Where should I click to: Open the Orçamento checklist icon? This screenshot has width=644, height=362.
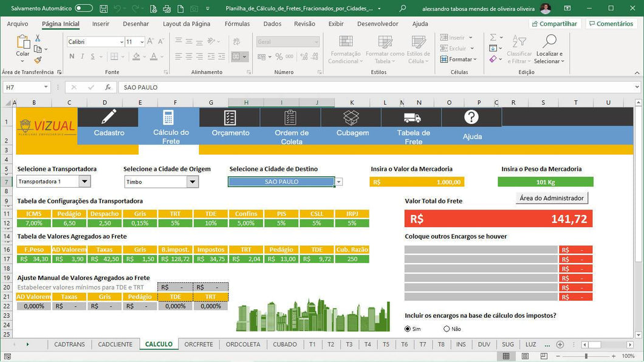pos(230,118)
